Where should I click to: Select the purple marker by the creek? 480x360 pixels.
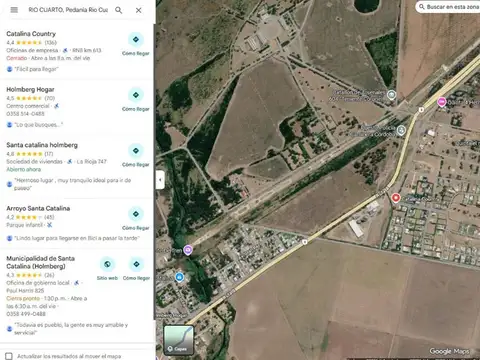point(188,250)
